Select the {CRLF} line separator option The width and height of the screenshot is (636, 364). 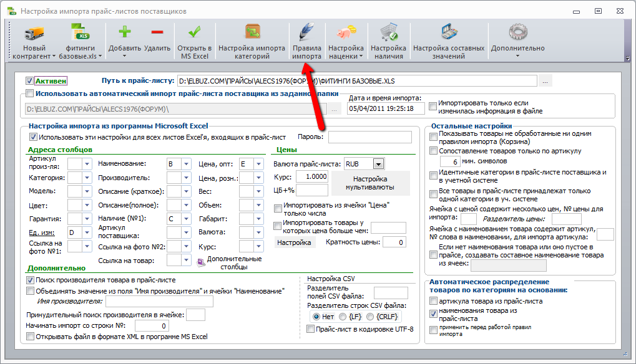point(370,317)
